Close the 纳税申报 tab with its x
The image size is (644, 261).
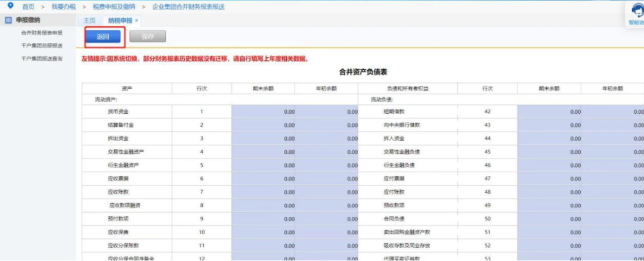pos(137,20)
